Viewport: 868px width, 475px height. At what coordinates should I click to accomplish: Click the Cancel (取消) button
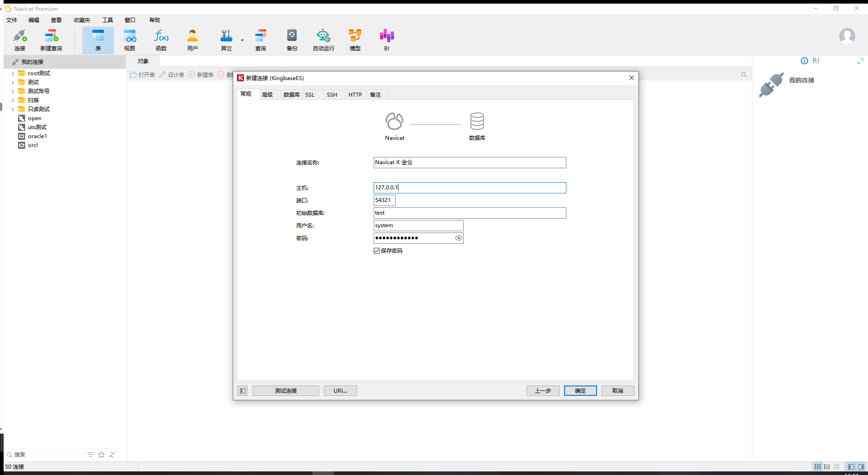618,391
